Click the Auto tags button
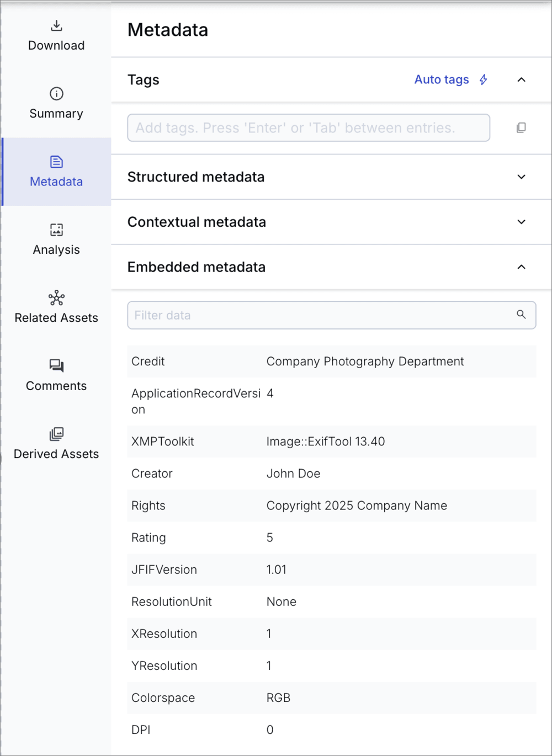Viewport: 552px width, 756px height. coord(442,79)
